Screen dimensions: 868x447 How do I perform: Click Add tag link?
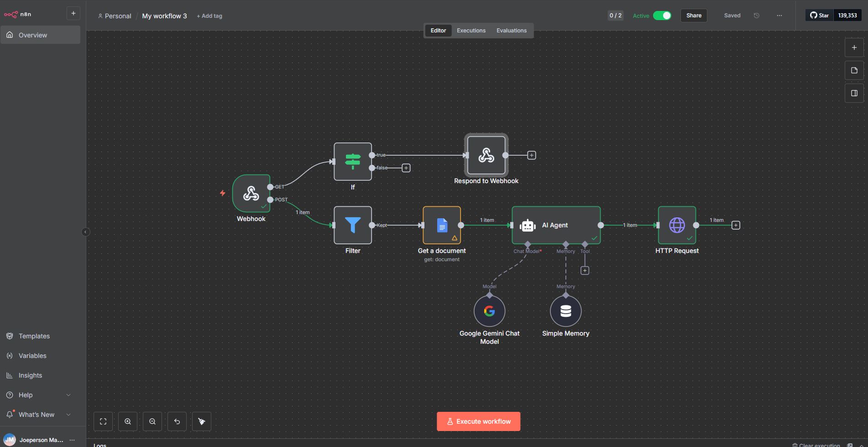(209, 16)
